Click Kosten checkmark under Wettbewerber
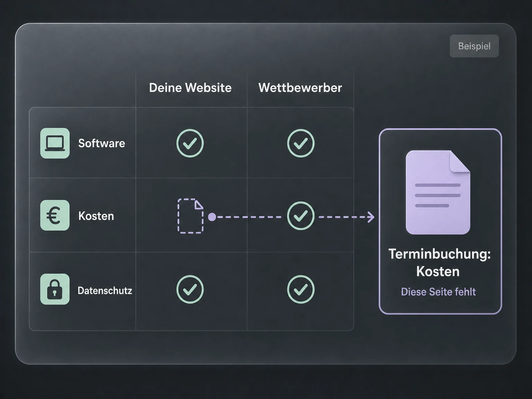 pyautogui.click(x=301, y=216)
